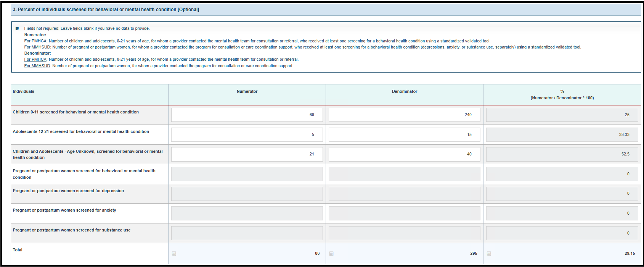Image resolution: width=644 pixels, height=267 pixels.
Task: Edit denominator field for Adolescents 12-21
Action: 405,134
